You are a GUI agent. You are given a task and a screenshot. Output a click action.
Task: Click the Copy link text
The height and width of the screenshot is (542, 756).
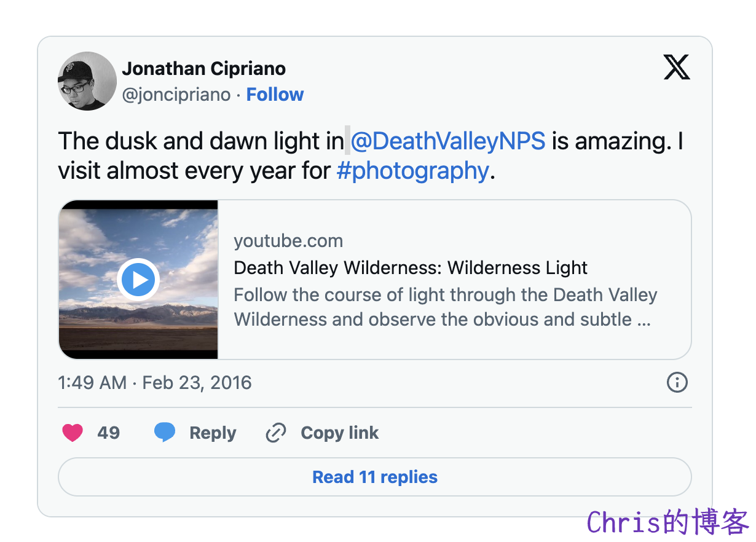tap(339, 433)
